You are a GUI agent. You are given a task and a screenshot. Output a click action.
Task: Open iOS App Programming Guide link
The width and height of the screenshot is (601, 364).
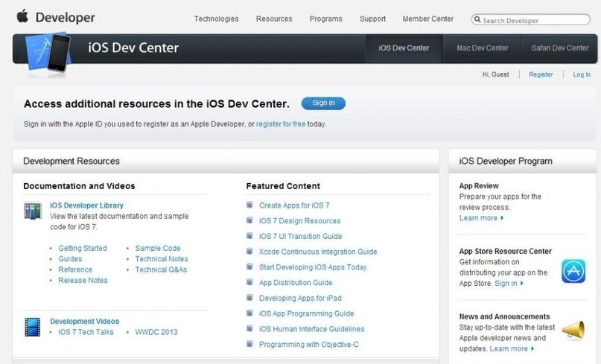(306, 313)
